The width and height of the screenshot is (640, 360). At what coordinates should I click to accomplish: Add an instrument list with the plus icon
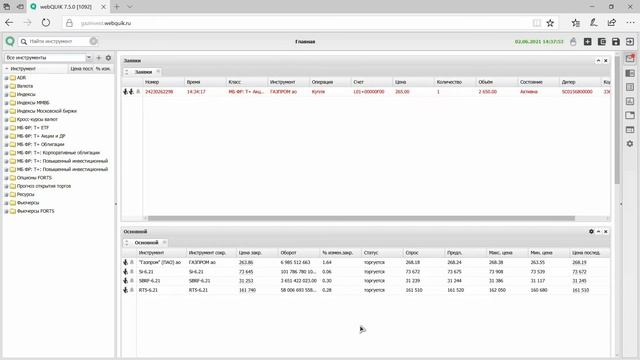pyautogui.click(x=98, y=58)
